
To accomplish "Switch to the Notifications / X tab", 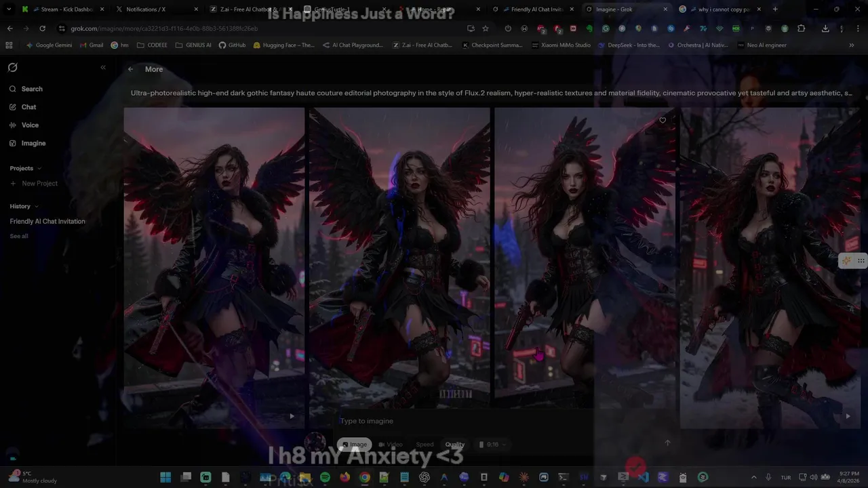I will pos(156,9).
